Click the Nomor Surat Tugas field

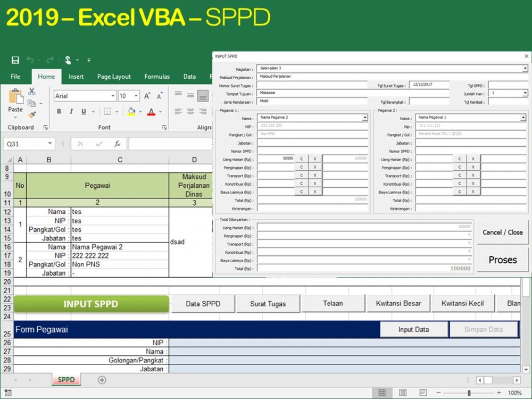[x=312, y=85]
